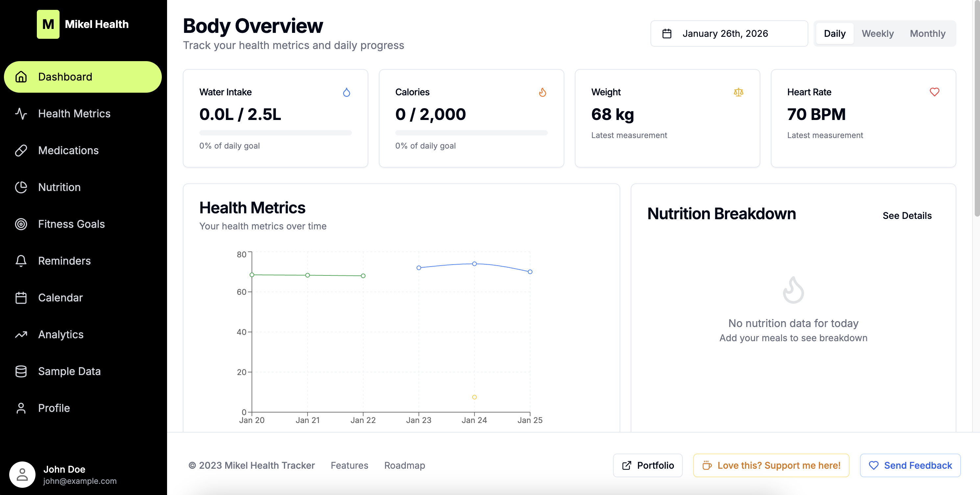Keep Daily view selected

[834, 34]
